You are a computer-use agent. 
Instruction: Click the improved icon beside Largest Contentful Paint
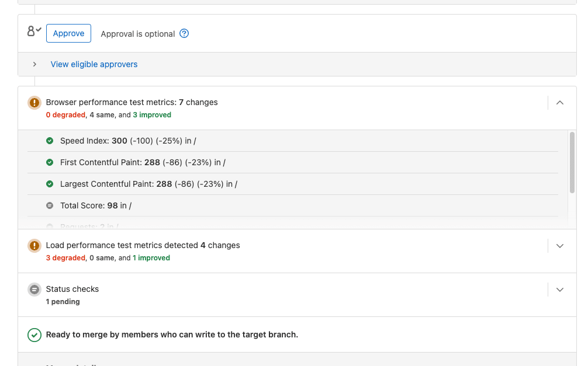coord(50,183)
